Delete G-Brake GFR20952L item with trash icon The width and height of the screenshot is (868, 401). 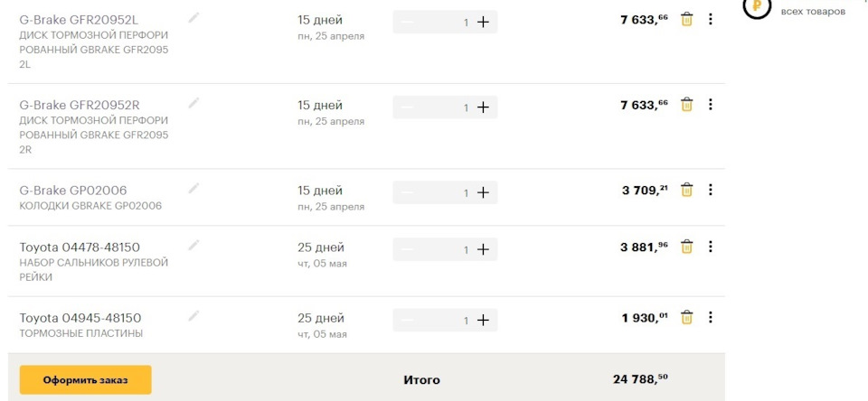click(x=686, y=19)
